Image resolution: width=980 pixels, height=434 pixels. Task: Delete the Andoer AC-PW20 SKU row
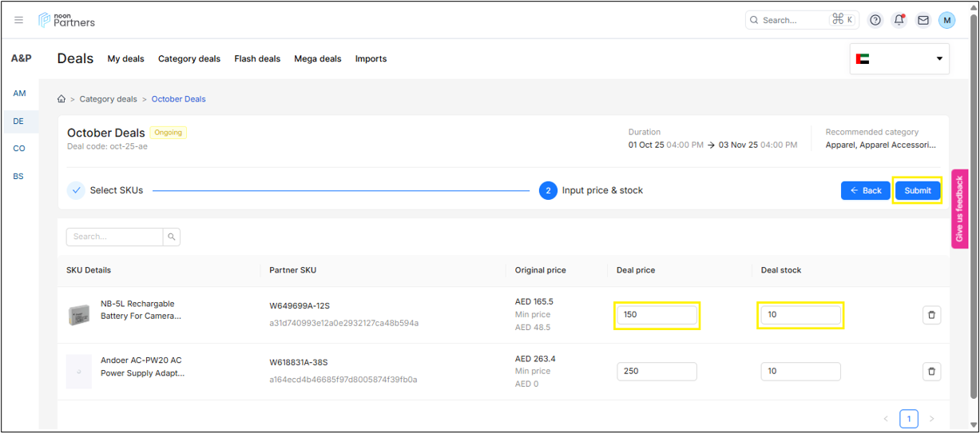[931, 371]
